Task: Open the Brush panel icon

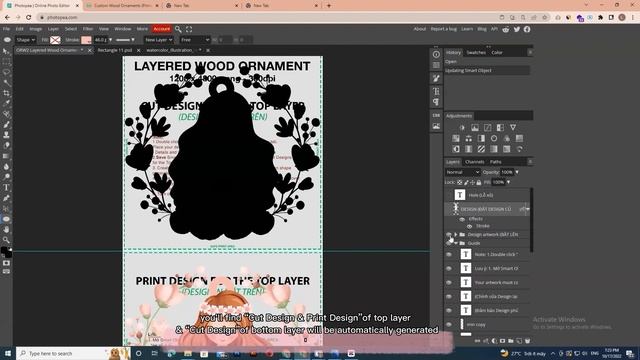Action: click(436, 78)
